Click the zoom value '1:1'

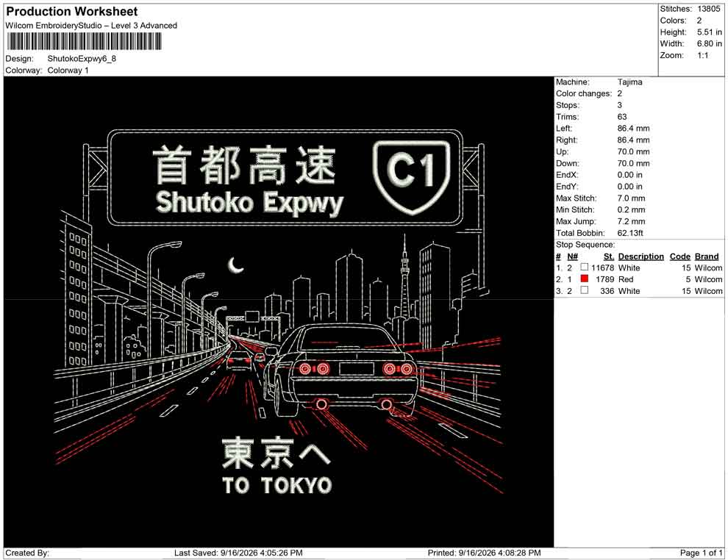point(703,55)
